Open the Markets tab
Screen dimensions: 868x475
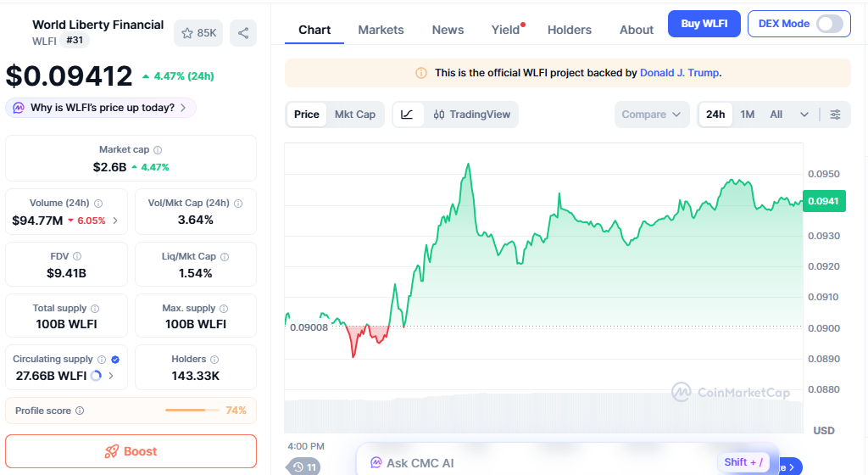point(381,30)
